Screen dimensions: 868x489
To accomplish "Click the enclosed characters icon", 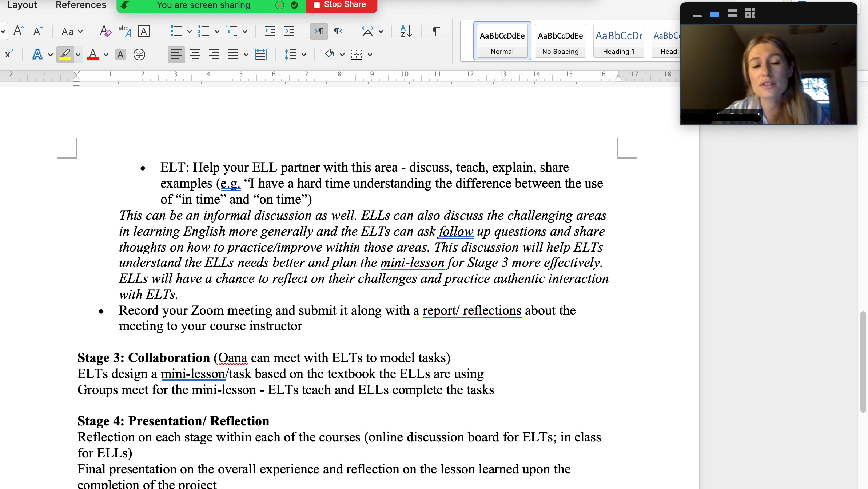I will pyautogui.click(x=139, y=55).
